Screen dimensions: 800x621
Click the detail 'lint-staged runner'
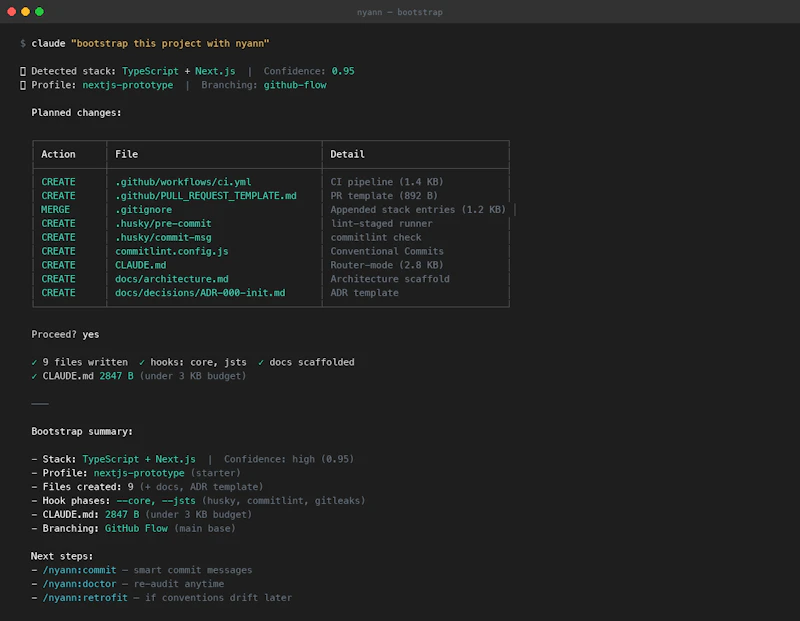tap(382, 223)
